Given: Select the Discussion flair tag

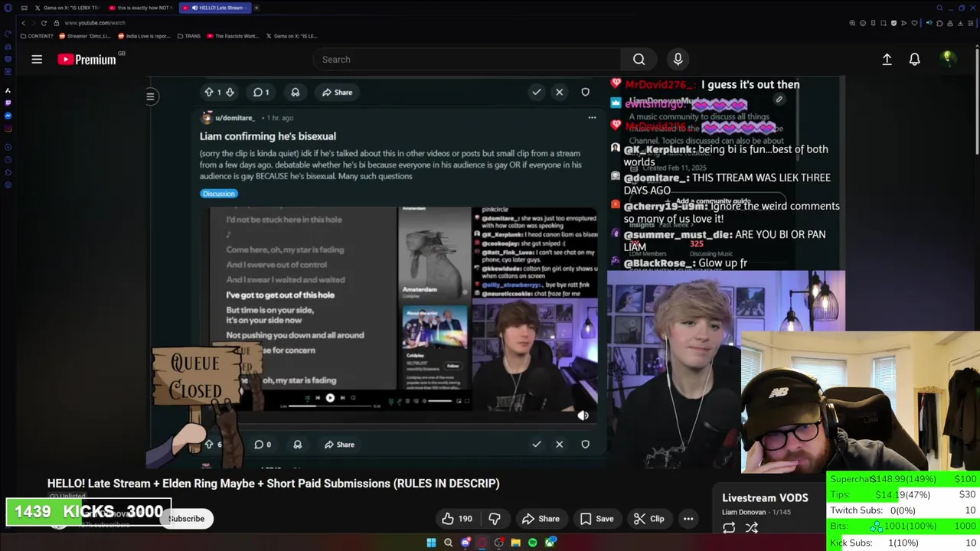Looking at the screenshot, I should coord(219,194).
